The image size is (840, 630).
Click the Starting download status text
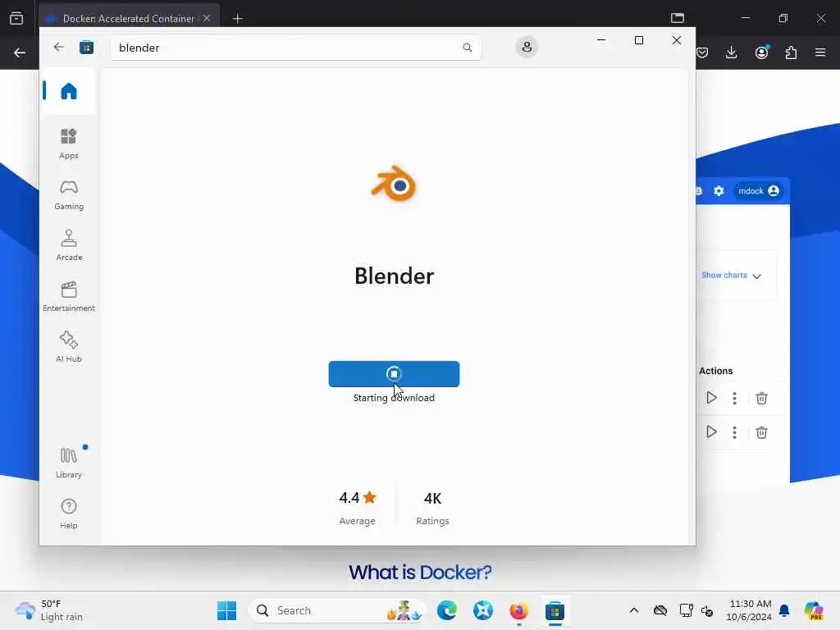pos(394,398)
